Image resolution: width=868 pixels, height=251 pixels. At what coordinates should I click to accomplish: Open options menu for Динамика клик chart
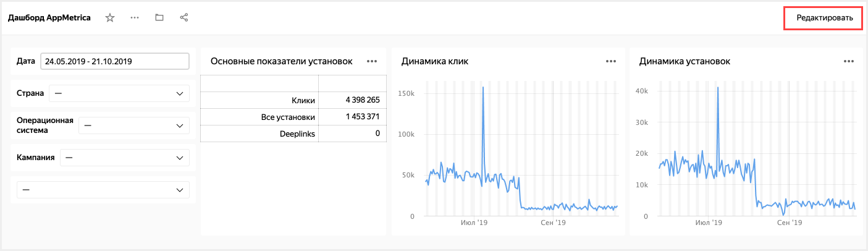click(611, 61)
